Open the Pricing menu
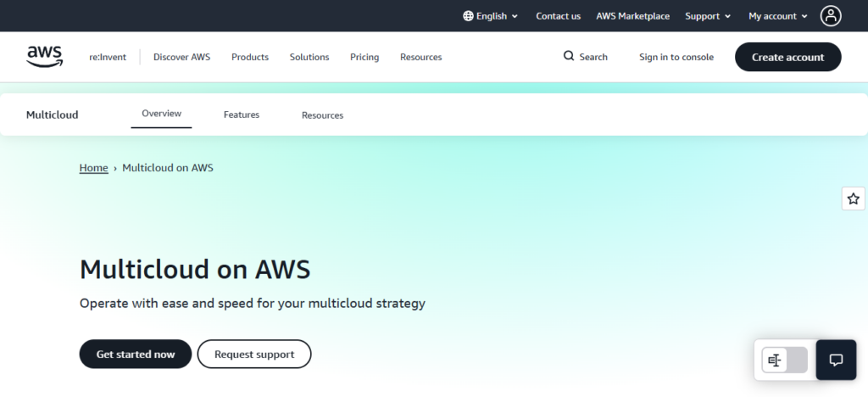Viewport: 868px width, 397px height. 364,57
